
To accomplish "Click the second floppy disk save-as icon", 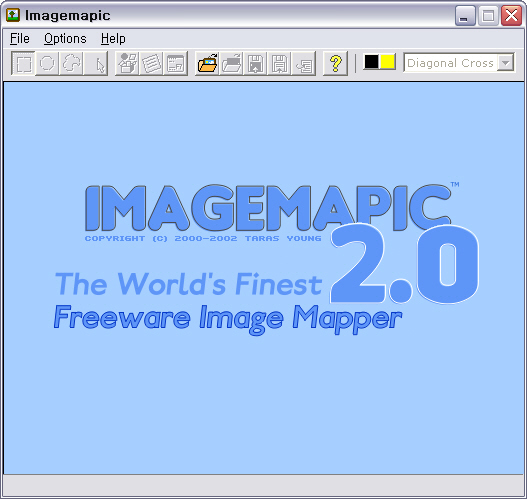I will point(280,63).
